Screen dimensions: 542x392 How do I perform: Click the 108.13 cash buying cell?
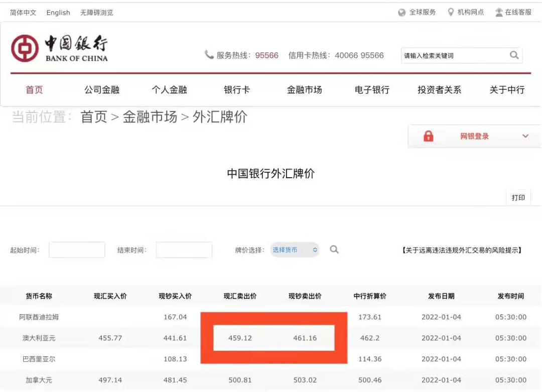(175, 359)
